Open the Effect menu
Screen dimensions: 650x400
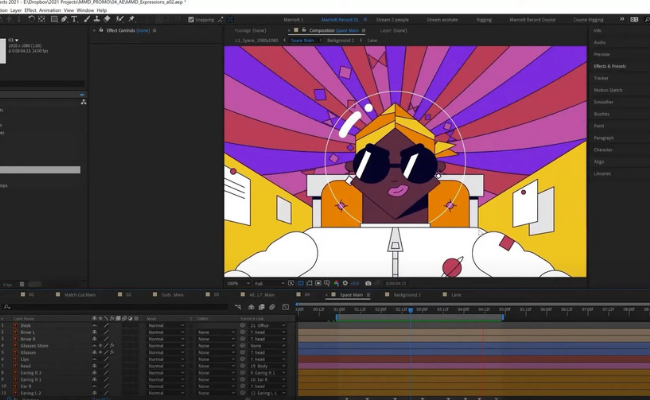coord(30,10)
